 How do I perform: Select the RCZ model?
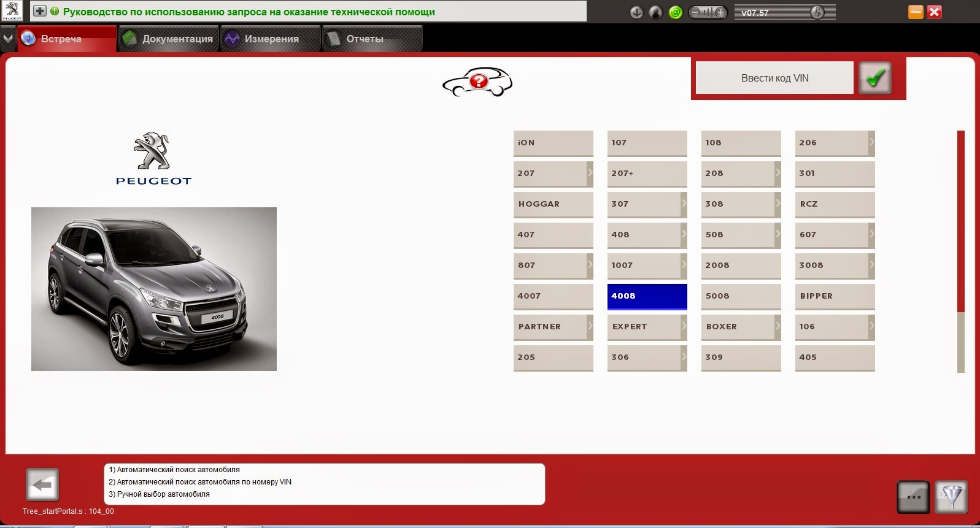pyautogui.click(x=835, y=204)
